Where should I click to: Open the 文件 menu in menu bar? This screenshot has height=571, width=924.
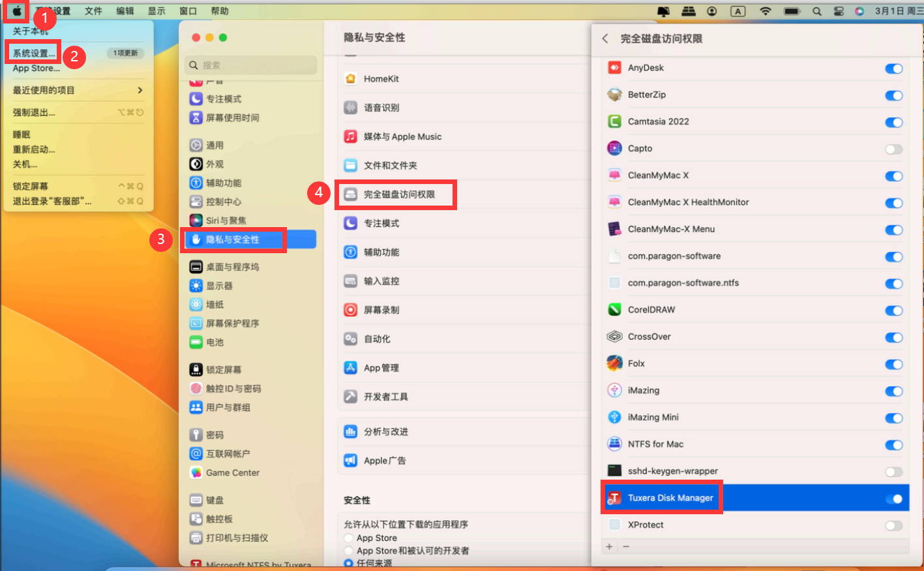click(x=93, y=11)
